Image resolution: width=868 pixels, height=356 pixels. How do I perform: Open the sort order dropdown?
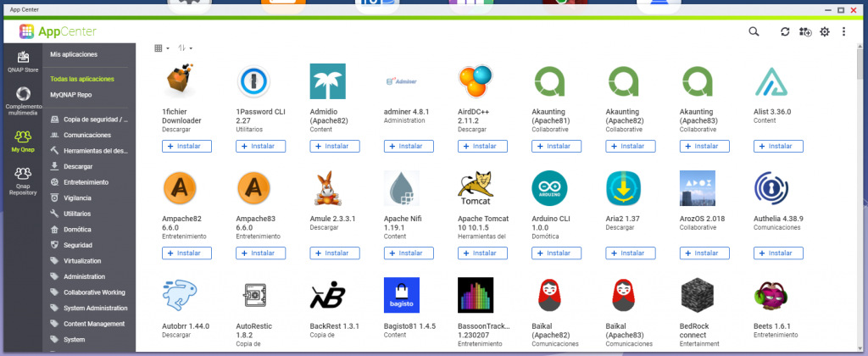point(185,48)
